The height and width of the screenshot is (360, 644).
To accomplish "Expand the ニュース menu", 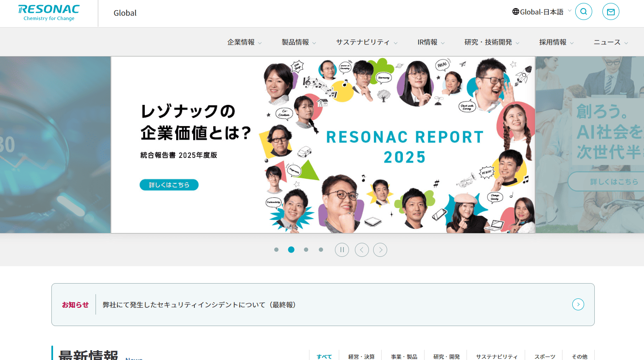I will point(611,42).
